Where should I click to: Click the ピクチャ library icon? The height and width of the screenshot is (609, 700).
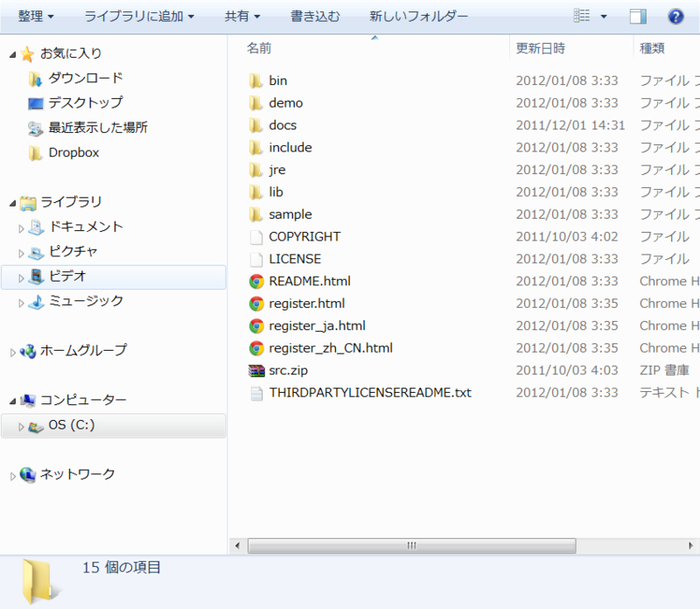coord(36,252)
